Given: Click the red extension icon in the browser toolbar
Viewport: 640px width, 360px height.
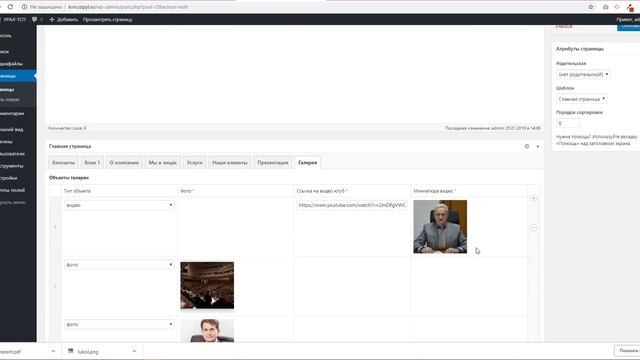Looking at the screenshot, I should tap(617, 7).
